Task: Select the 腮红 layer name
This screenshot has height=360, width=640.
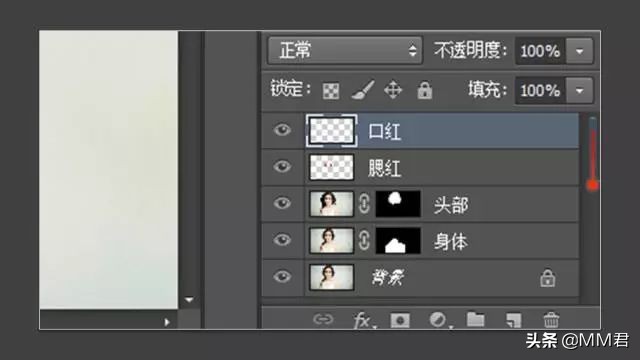Action: 384,168
